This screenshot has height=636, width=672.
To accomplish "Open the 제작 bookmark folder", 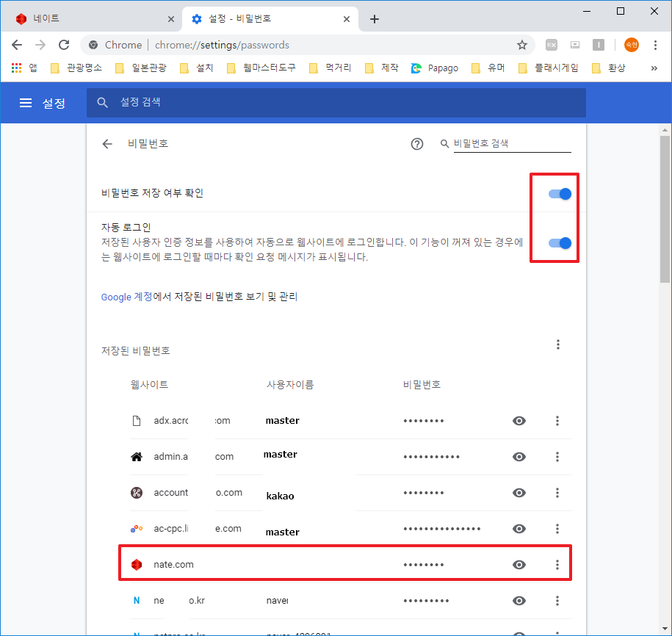I will pos(381,68).
